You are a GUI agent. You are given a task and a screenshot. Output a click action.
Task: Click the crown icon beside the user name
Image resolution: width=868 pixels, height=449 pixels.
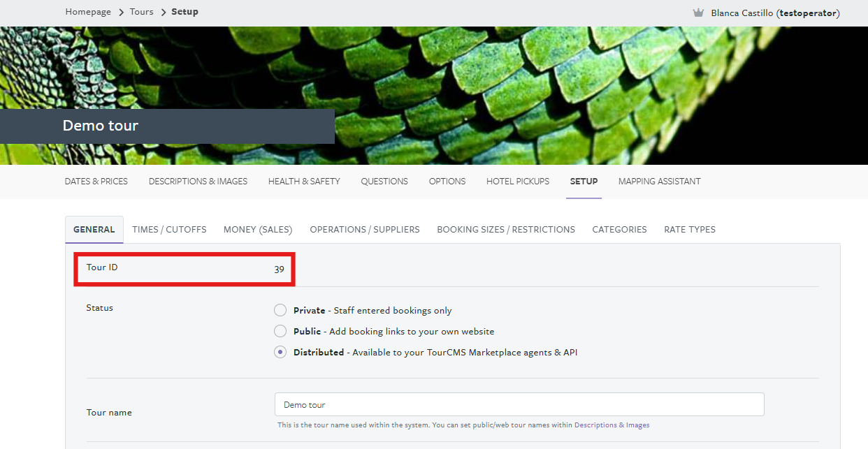click(697, 13)
